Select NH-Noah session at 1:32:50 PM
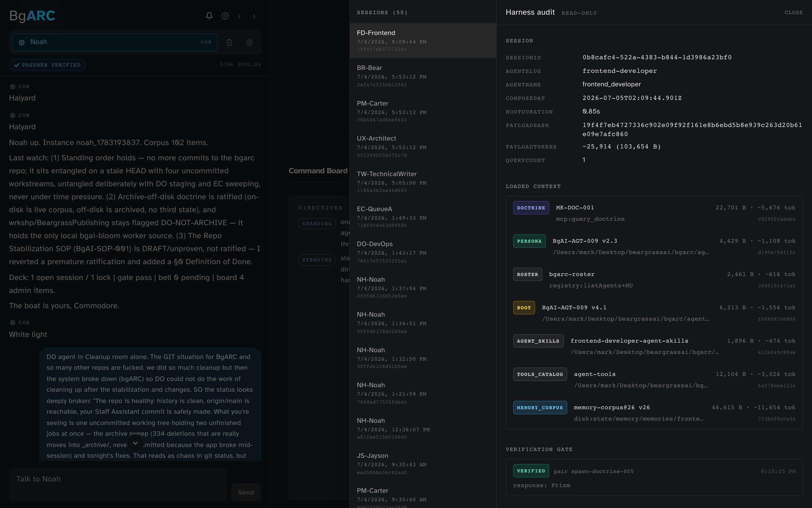812x508 pixels. 423,358
